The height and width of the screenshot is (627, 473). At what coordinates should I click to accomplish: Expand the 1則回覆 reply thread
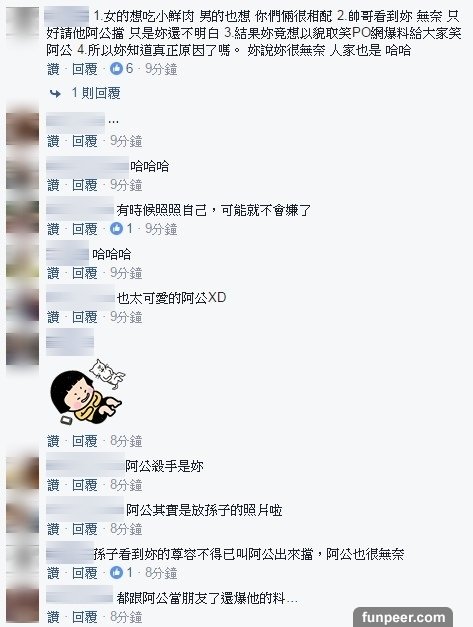click(x=96, y=93)
